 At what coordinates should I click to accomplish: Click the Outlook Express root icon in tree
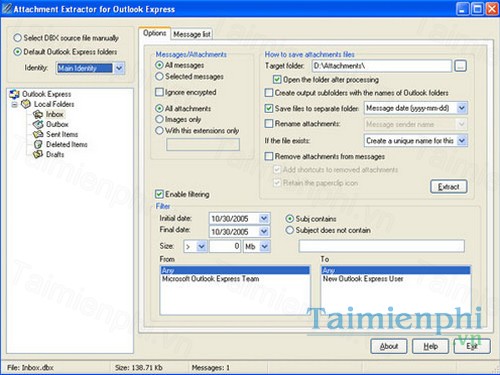point(14,94)
